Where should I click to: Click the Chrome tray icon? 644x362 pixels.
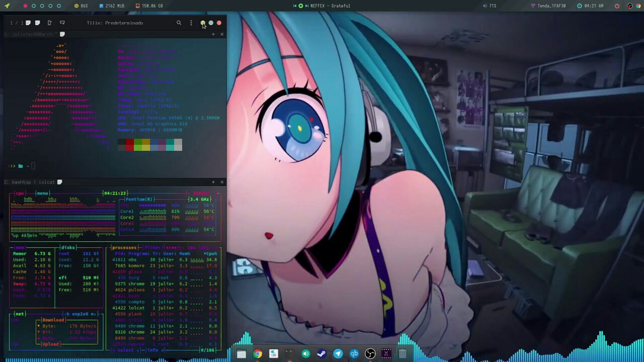coord(638,6)
